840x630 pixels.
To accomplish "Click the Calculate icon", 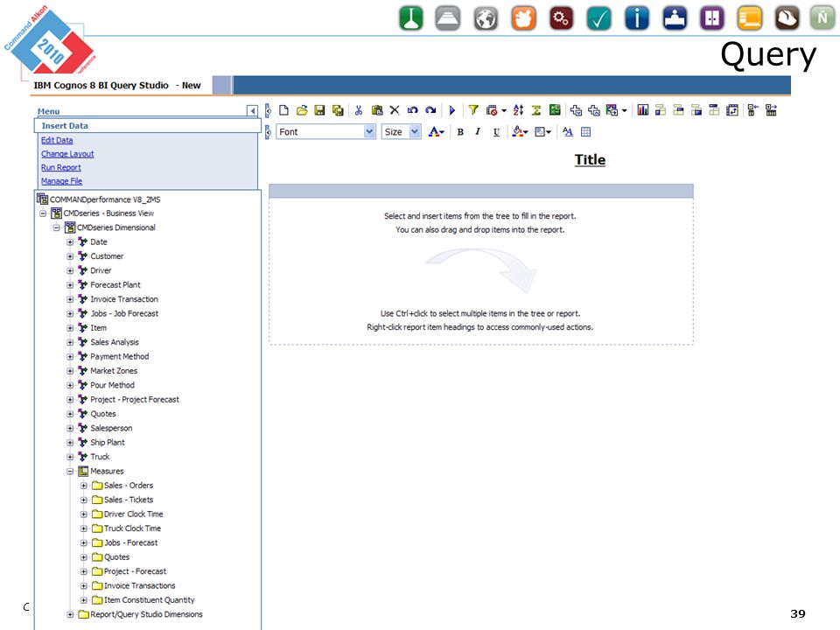I will (555, 110).
